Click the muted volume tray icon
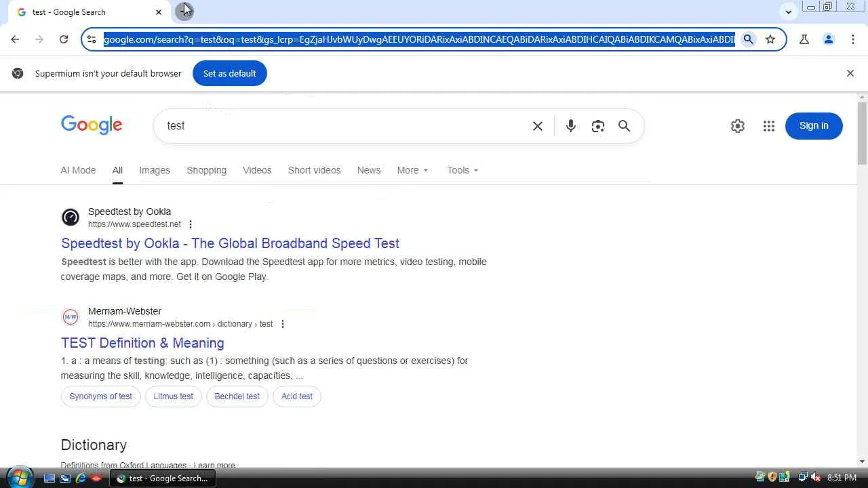This screenshot has width=868, height=488. (x=816, y=477)
